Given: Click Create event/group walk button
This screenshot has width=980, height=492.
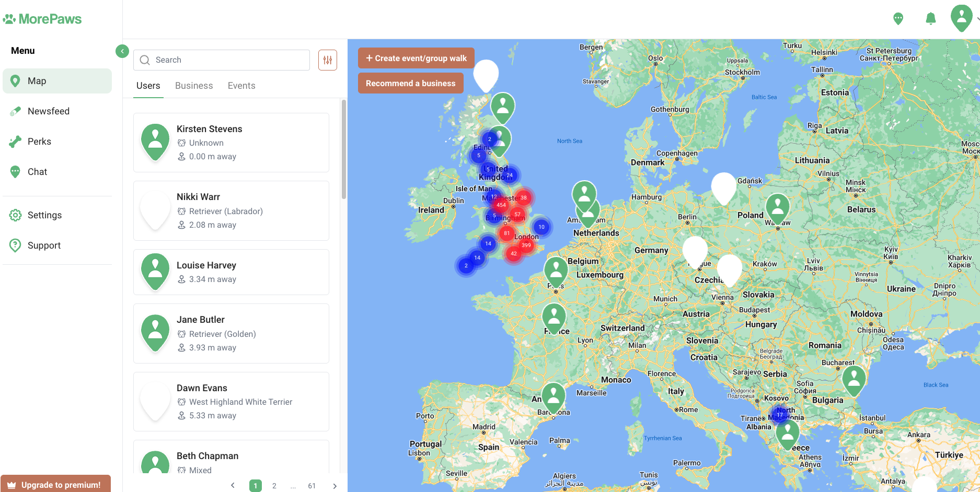Looking at the screenshot, I should pyautogui.click(x=416, y=58).
